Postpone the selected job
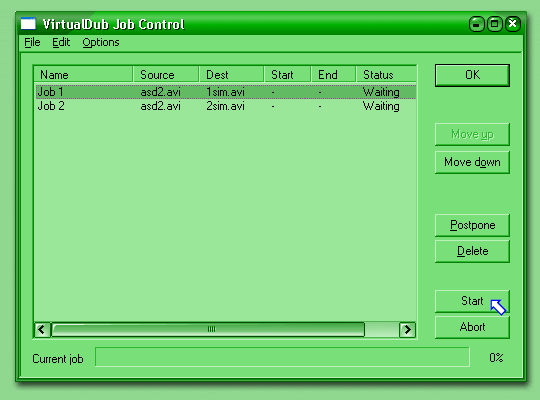540x400 pixels. tap(472, 225)
